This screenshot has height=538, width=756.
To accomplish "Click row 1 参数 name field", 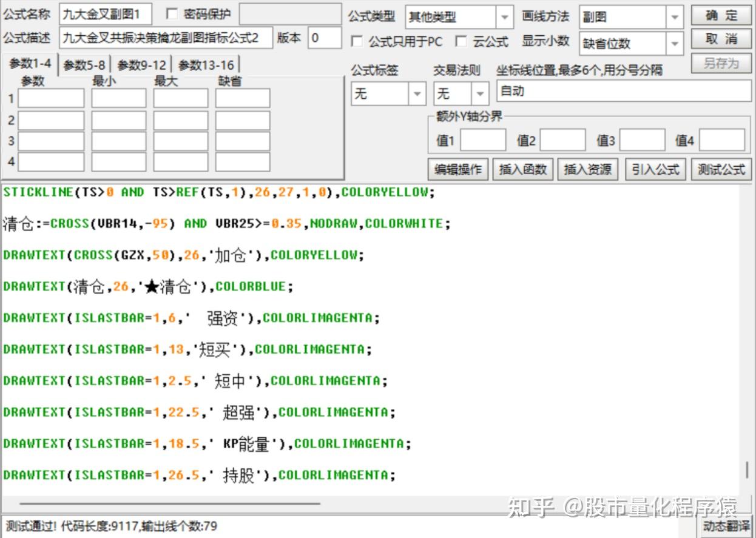I will click(x=51, y=98).
